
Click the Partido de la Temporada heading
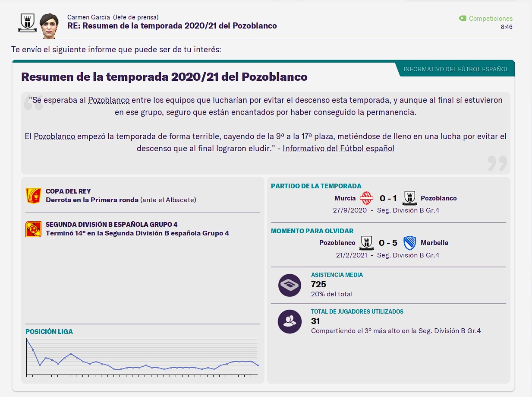click(x=316, y=186)
